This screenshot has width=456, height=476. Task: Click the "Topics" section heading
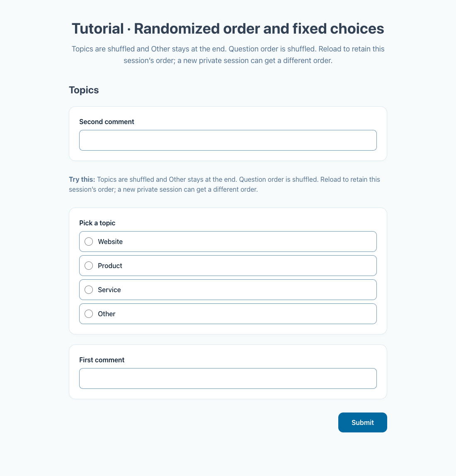click(84, 90)
